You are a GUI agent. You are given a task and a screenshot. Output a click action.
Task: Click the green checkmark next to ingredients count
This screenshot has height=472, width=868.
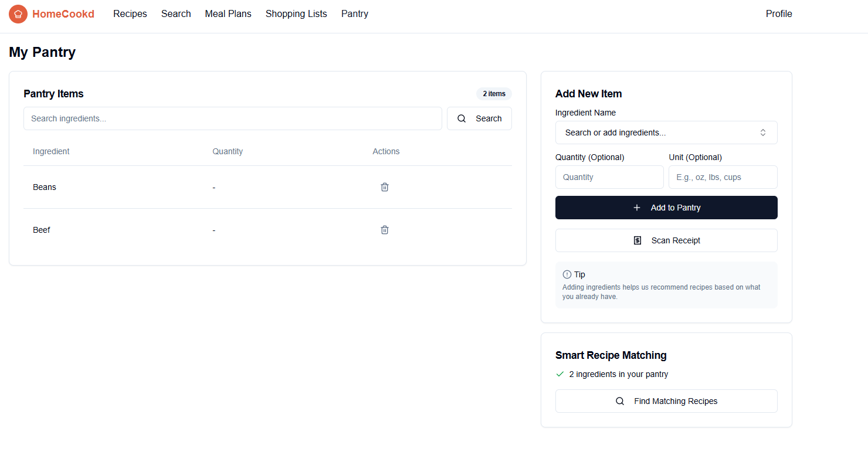tap(560, 374)
